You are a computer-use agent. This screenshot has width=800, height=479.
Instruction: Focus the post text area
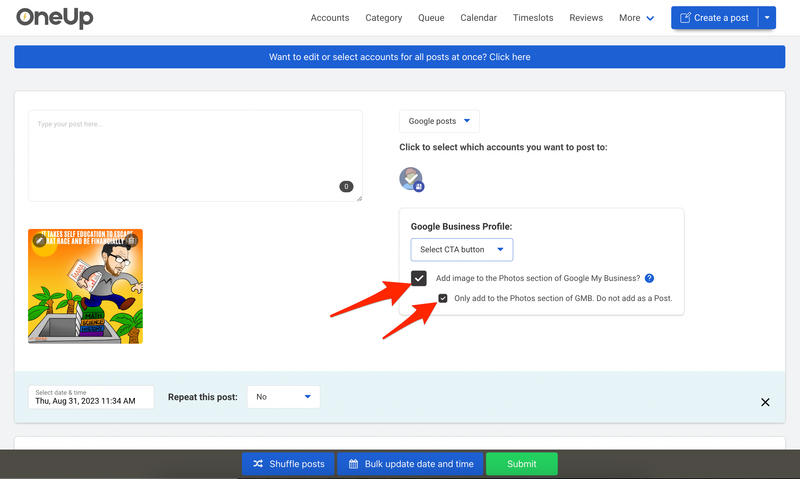click(195, 156)
